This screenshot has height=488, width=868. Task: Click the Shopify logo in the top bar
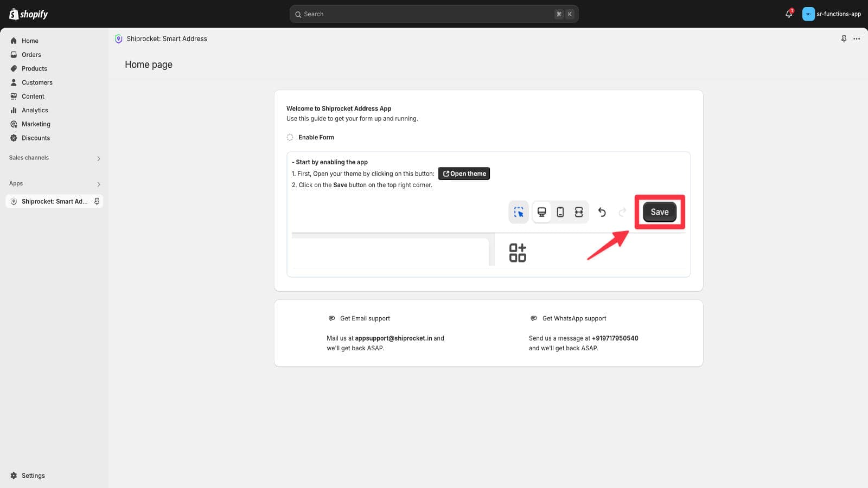tap(29, 14)
